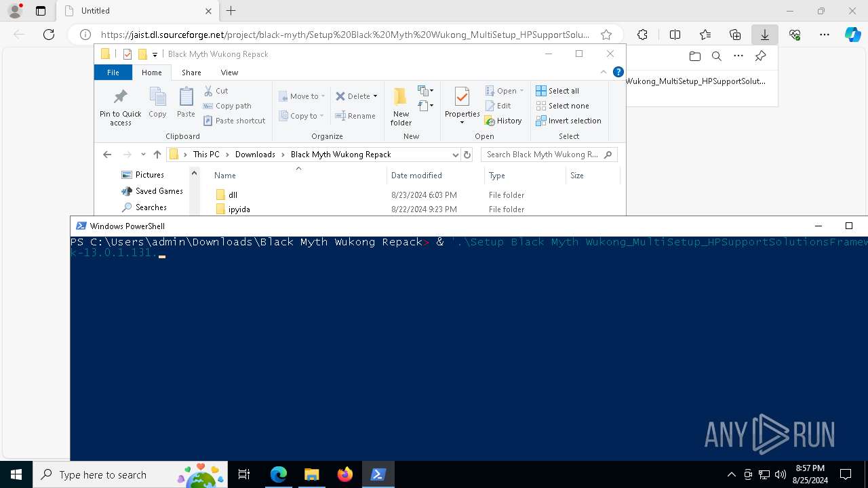Refresh the Explorer folder view
Viewport: 868px width, 488px height.
pyautogui.click(x=467, y=155)
